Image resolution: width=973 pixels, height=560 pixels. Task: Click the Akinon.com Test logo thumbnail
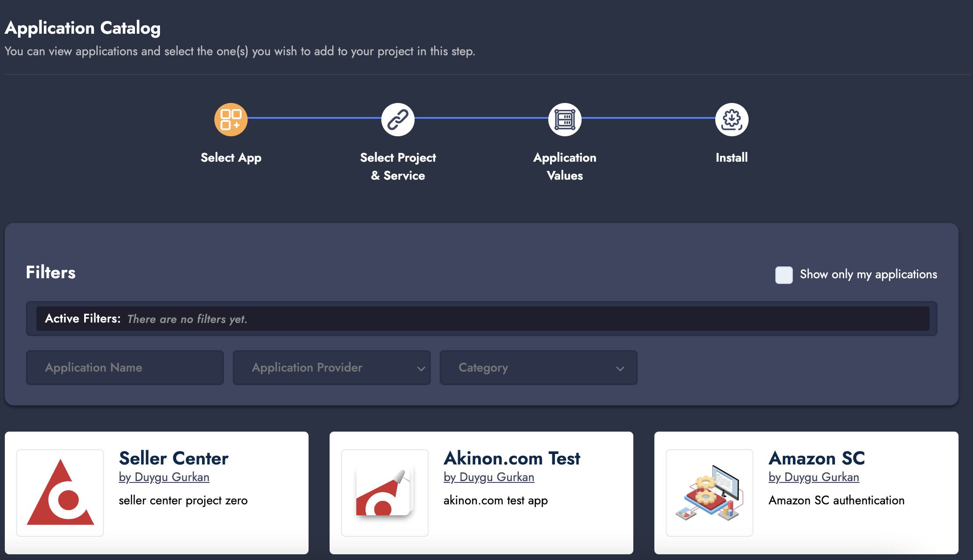[x=385, y=493]
